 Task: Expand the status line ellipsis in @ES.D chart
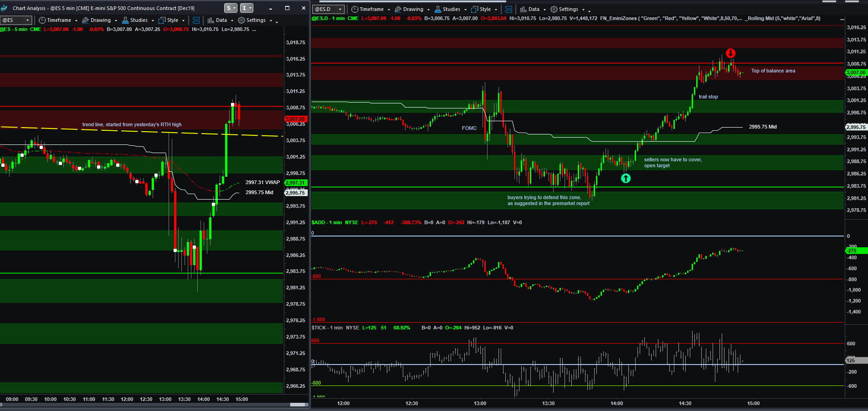click(842, 19)
